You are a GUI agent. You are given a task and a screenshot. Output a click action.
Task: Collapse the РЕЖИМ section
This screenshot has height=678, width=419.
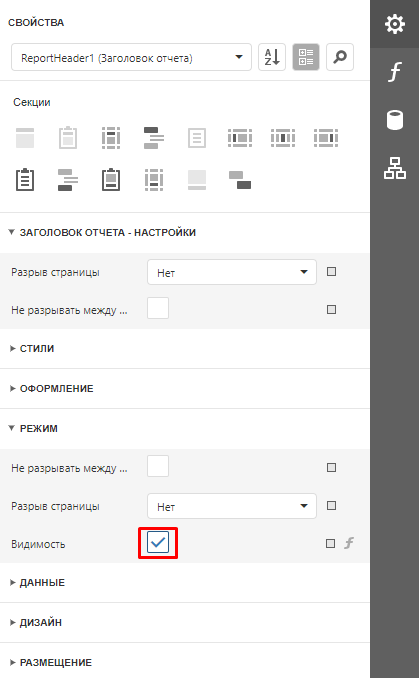pyautogui.click(x=33, y=429)
